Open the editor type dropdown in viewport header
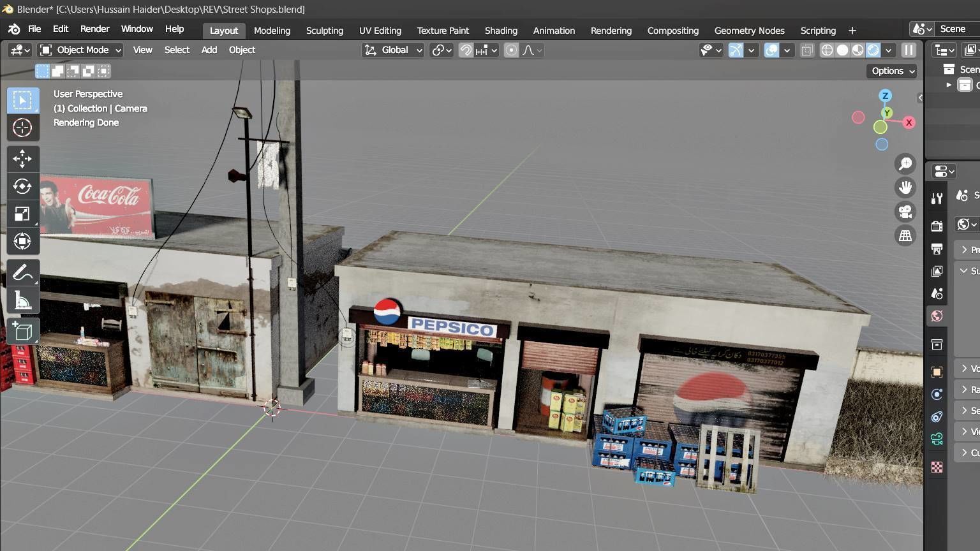 click(x=19, y=50)
